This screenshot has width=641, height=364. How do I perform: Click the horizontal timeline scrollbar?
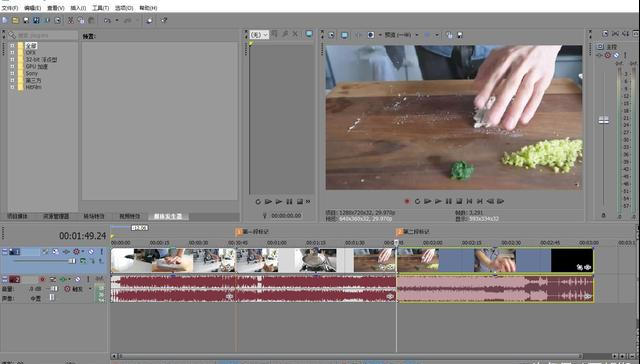coord(350,356)
